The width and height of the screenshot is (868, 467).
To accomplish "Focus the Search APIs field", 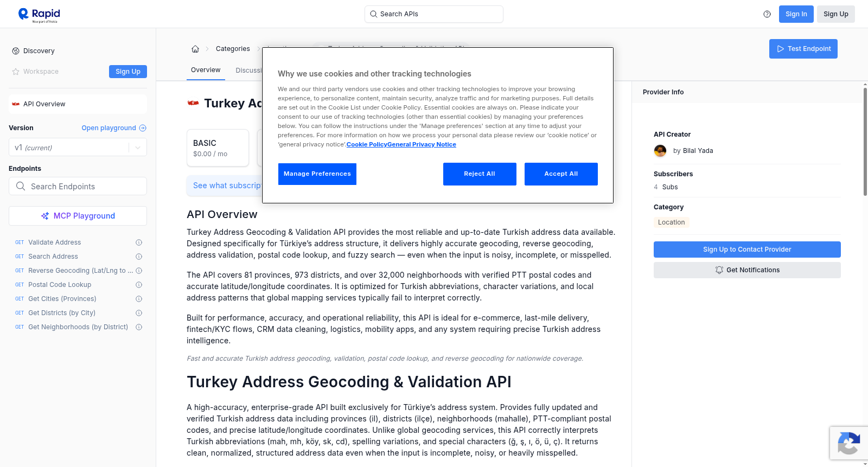I will tap(434, 14).
